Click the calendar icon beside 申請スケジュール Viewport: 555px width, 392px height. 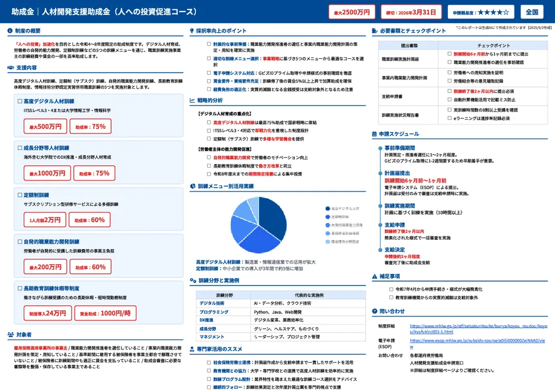375,134
